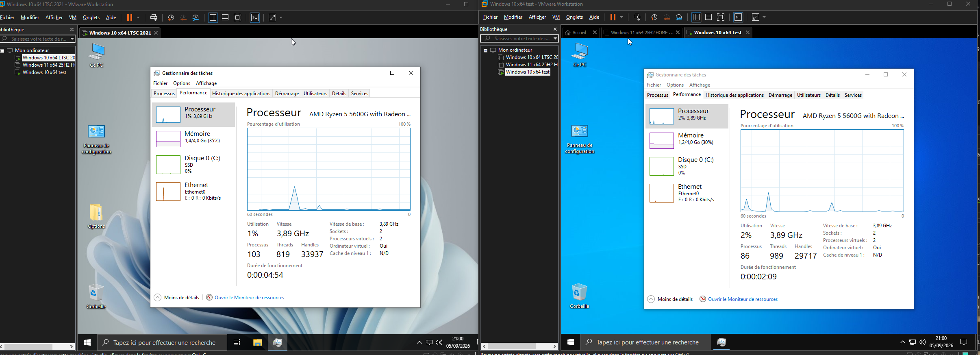
Task: Click stretch guest icon in Windows 10 test window
Action: point(756,17)
